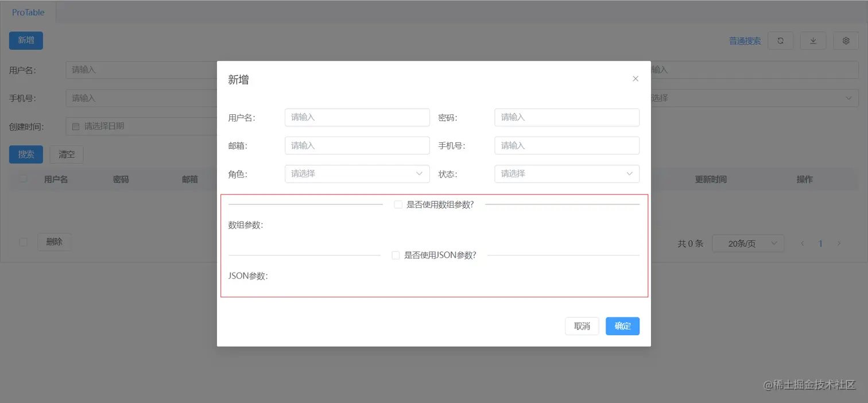Open the 20条/页 page size dropdown
Viewport: 868px width, 403px height.
[x=748, y=243]
